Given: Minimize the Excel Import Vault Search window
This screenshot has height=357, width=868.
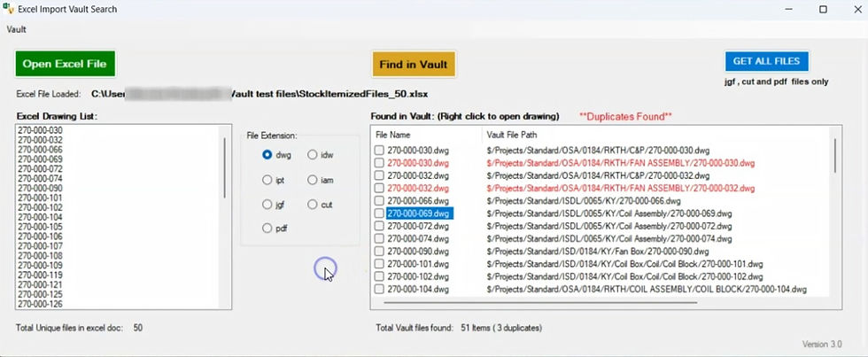Looking at the screenshot, I should click(788, 10).
